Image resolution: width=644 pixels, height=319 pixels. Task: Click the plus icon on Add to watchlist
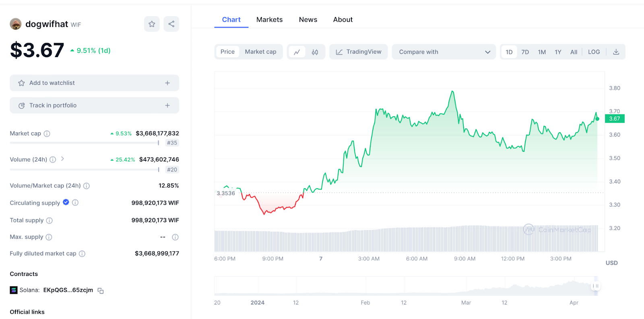tap(167, 83)
